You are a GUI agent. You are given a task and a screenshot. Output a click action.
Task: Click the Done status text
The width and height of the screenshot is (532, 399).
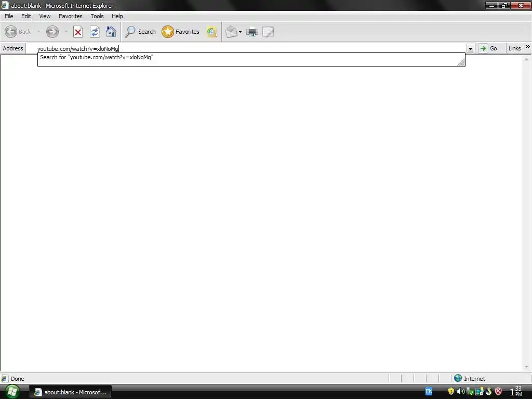(x=18, y=379)
